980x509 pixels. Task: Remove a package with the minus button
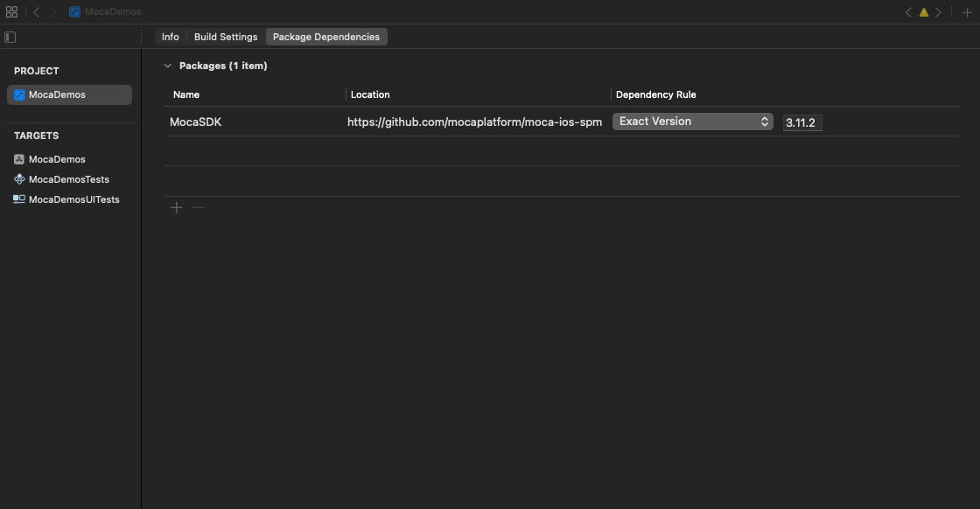(198, 207)
